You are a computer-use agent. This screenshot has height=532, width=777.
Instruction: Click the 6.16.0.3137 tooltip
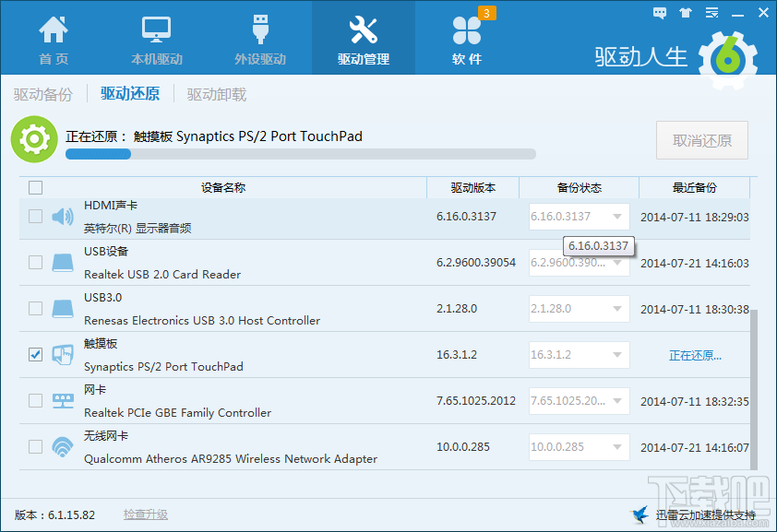click(x=598, y=246)
